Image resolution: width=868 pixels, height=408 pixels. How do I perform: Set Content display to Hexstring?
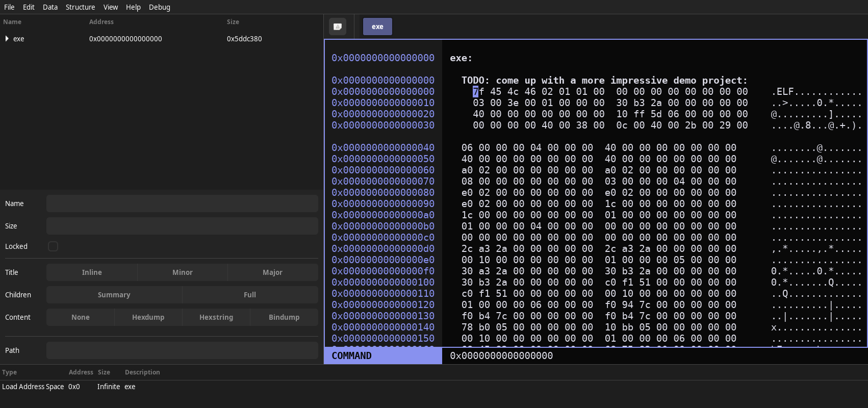coord(216,317)
